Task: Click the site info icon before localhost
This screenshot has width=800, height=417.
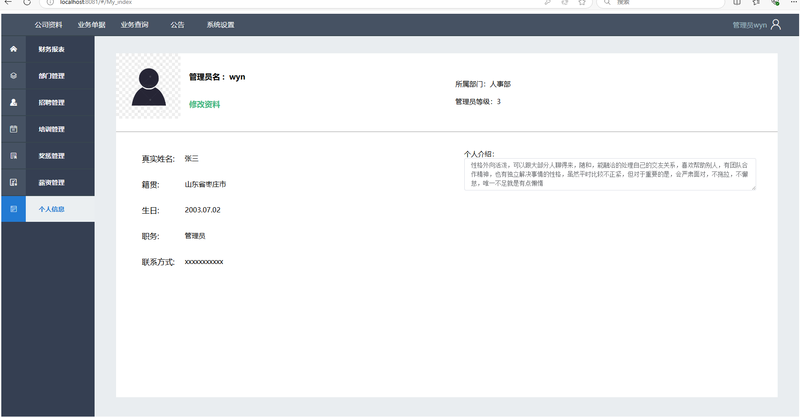Action: coord(50,2)
